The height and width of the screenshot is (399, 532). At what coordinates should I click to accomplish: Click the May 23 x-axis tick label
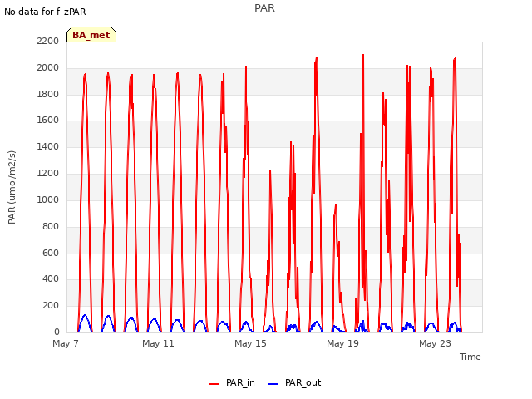click(435, 343)
